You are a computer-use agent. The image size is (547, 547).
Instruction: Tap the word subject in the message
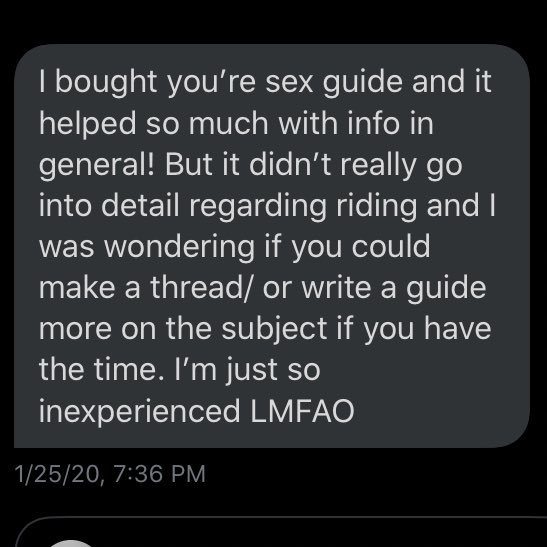pyautogui.click(x=274, y=329)
